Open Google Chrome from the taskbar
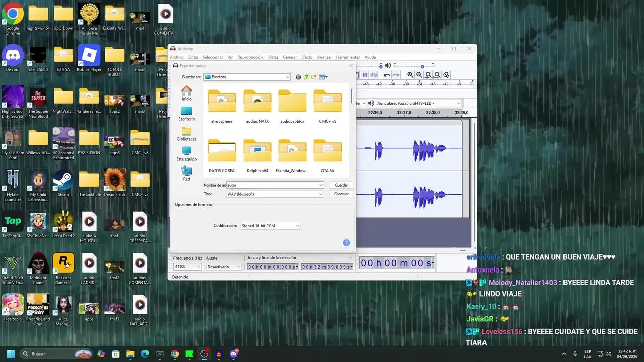The height and width of the screenshot is (362, 644). [x=175, y=354]
